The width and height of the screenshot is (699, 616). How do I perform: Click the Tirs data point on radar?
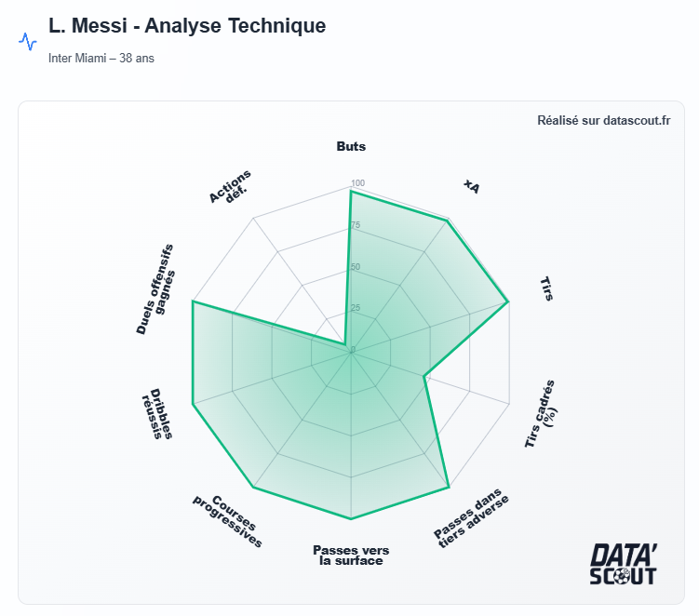(508, 302)
